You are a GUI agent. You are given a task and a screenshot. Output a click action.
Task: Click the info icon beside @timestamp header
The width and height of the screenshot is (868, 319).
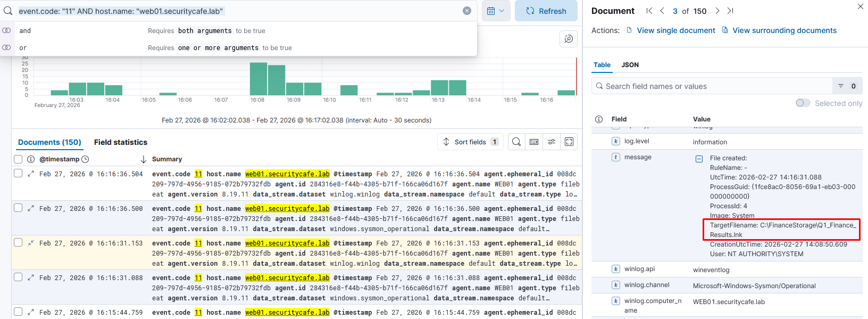[x=31, y=159]
